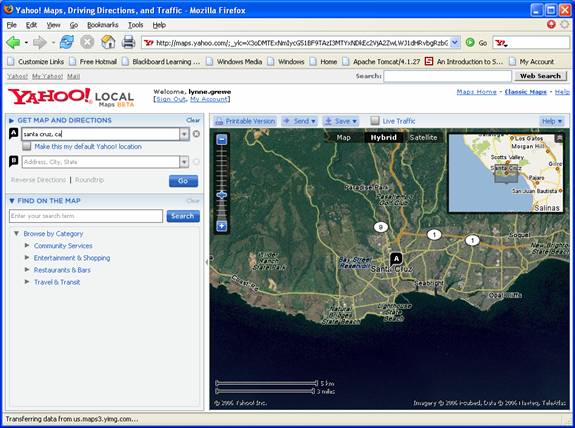Click the browser Back arrow button
This screenshot has width=575, height=428.
click(x=13, y=43)
